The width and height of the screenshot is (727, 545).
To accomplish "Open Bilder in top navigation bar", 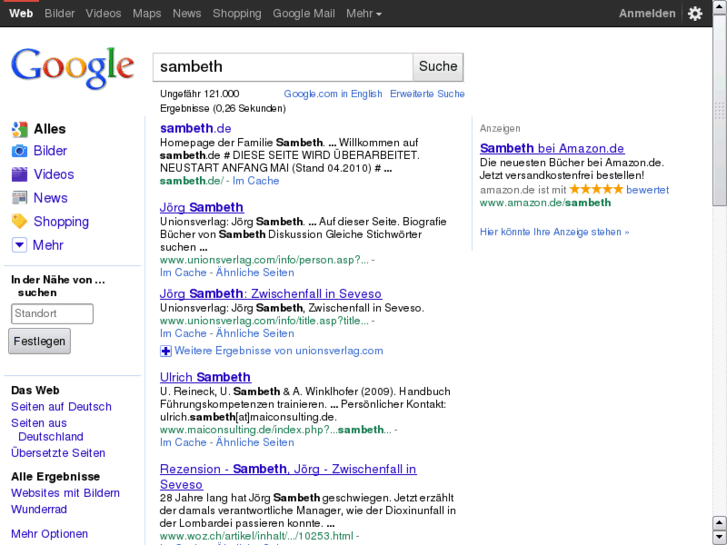I will pos(59,13).
